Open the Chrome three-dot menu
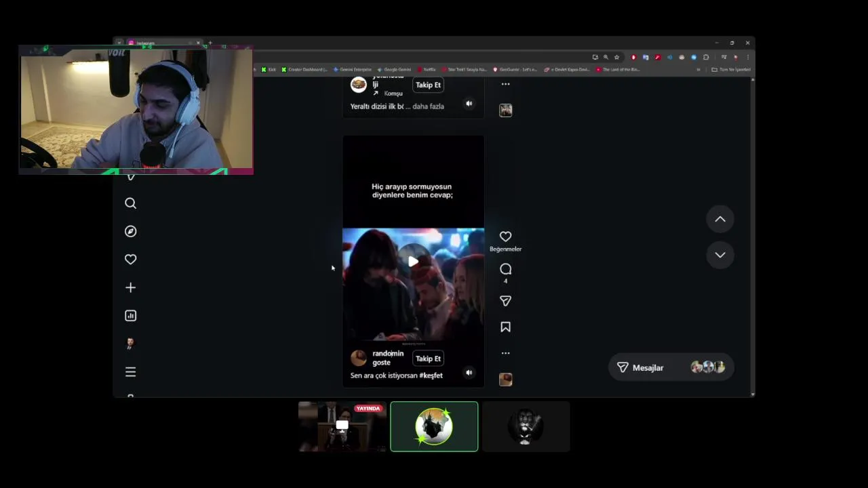Image resolution: width=868 pixels, height=488 pixels. click(x=748, y=57)
